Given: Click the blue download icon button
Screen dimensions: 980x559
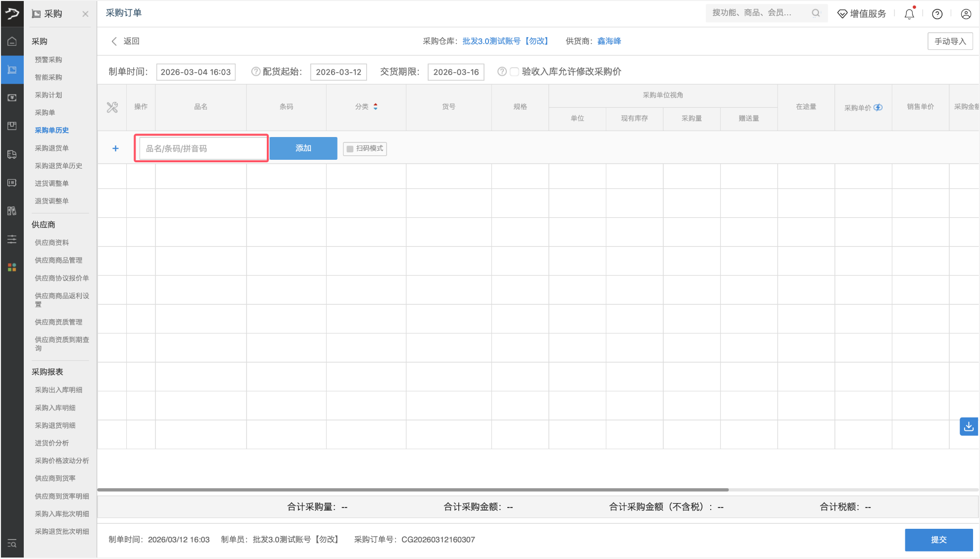Looking at the screenshot, I should click(x=969, y=426).
